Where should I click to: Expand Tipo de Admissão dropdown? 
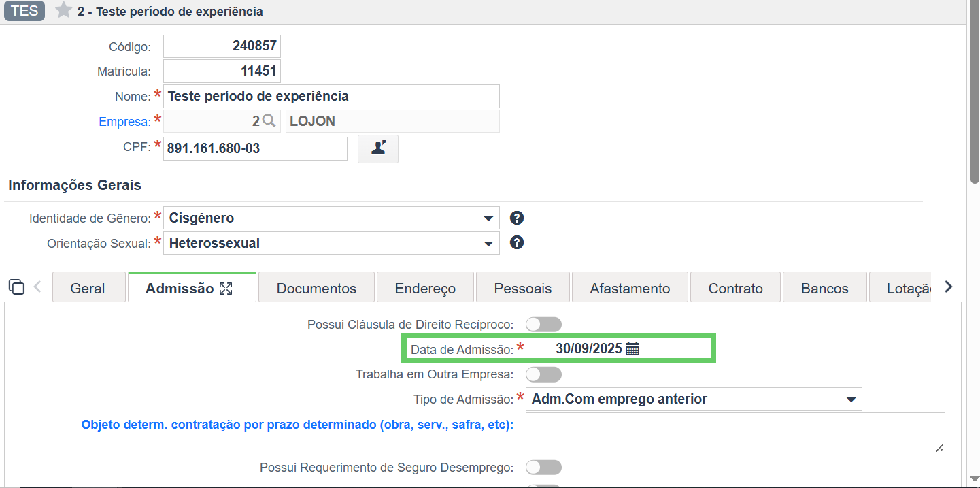(694, 399)
